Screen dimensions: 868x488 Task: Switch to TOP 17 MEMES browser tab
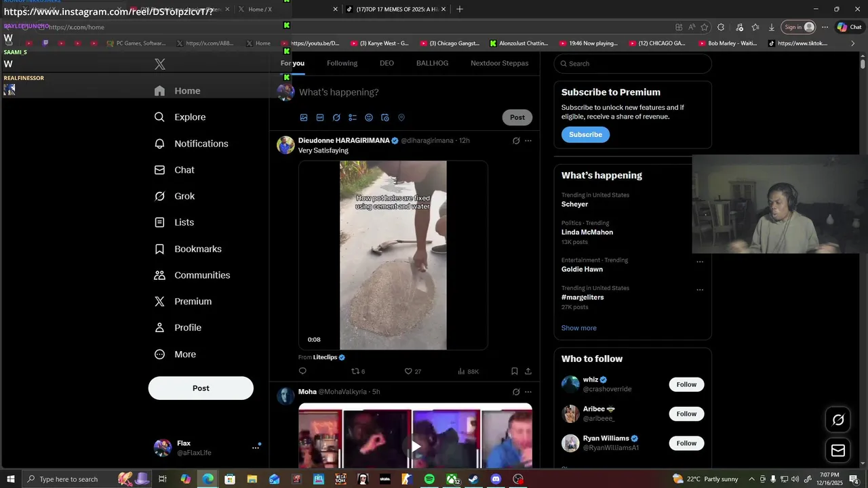point(395,9)
